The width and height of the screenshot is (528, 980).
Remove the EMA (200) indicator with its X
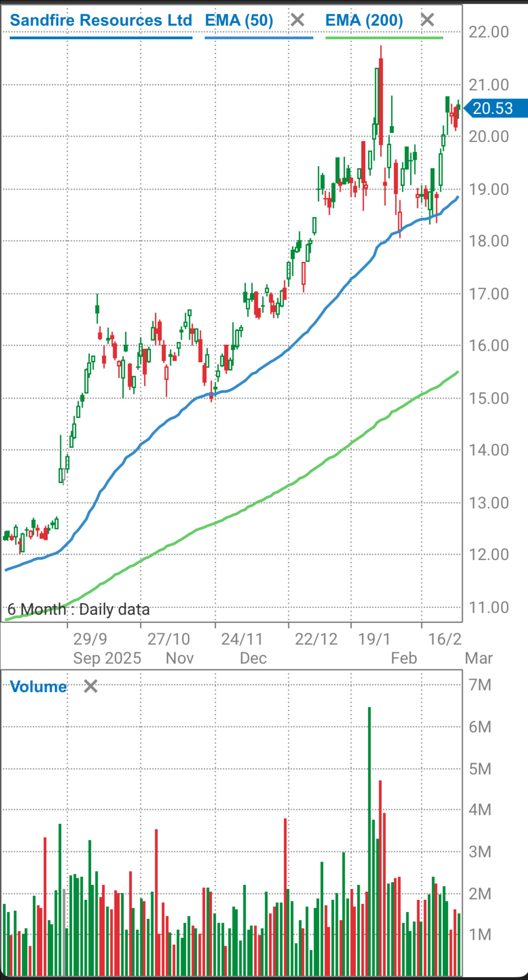pos(428,20)
